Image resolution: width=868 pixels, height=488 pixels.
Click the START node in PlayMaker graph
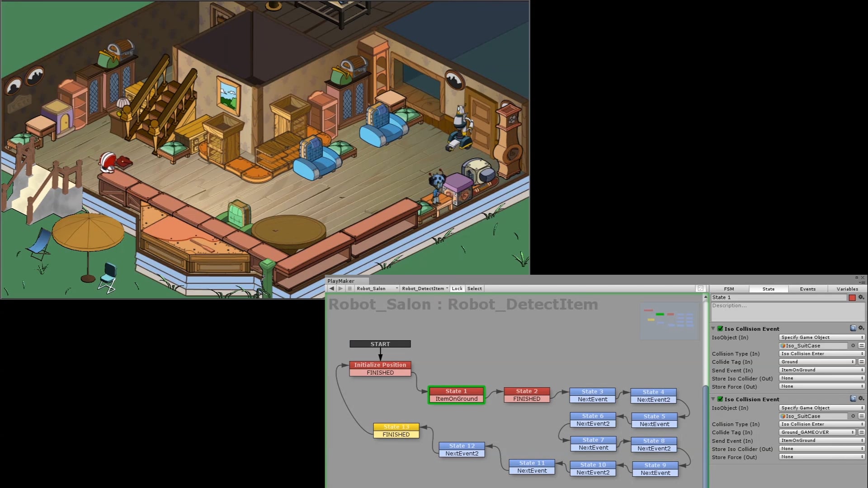pos(380,344)
